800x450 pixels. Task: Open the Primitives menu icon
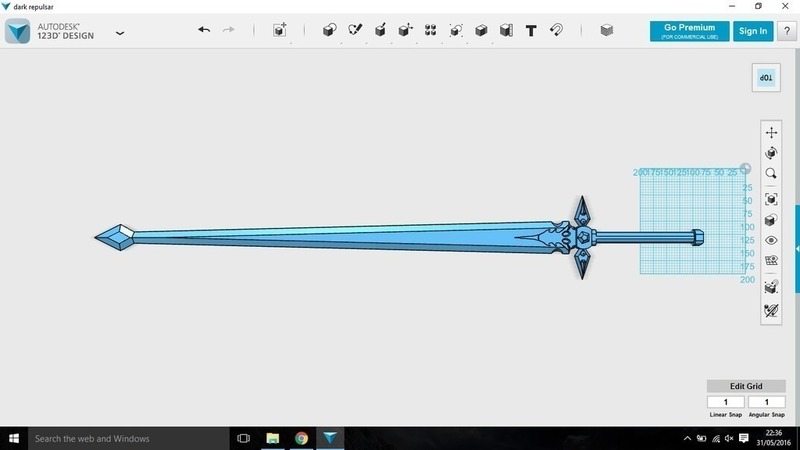330,30
